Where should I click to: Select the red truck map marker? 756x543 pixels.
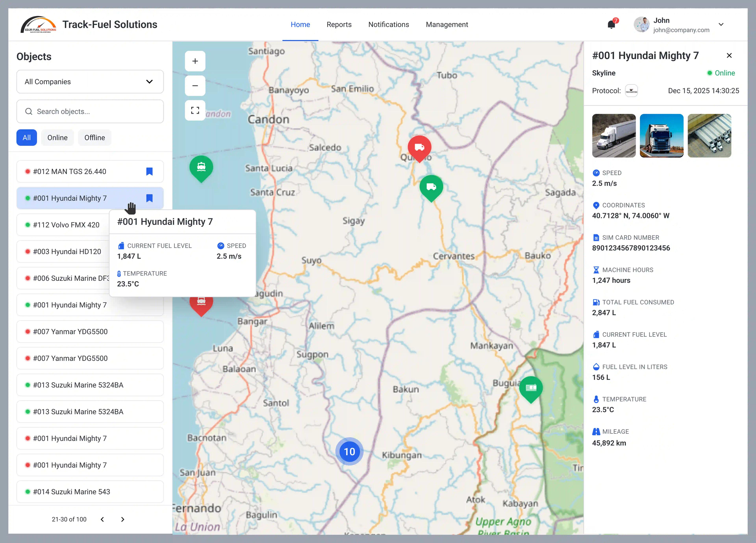click(419, 147)
